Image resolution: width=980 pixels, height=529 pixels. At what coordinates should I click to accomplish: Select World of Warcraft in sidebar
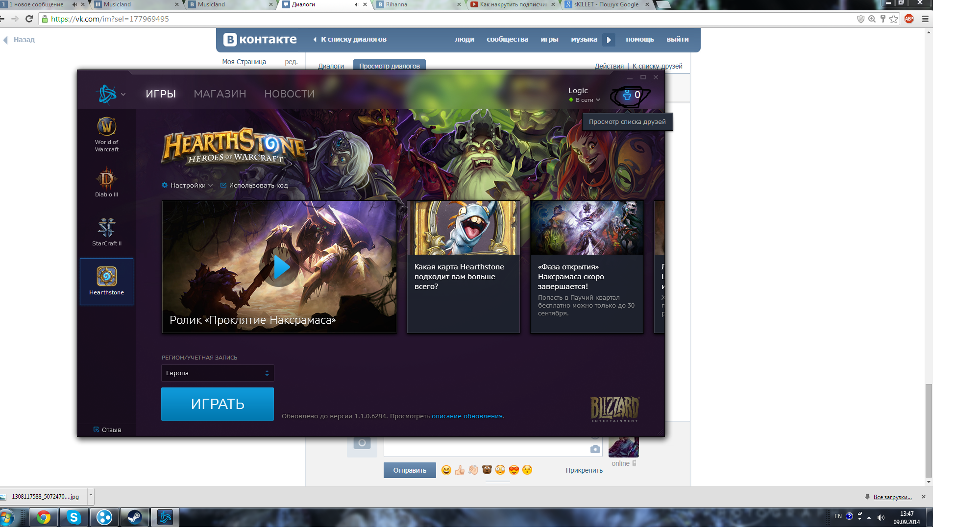point(106,134)
